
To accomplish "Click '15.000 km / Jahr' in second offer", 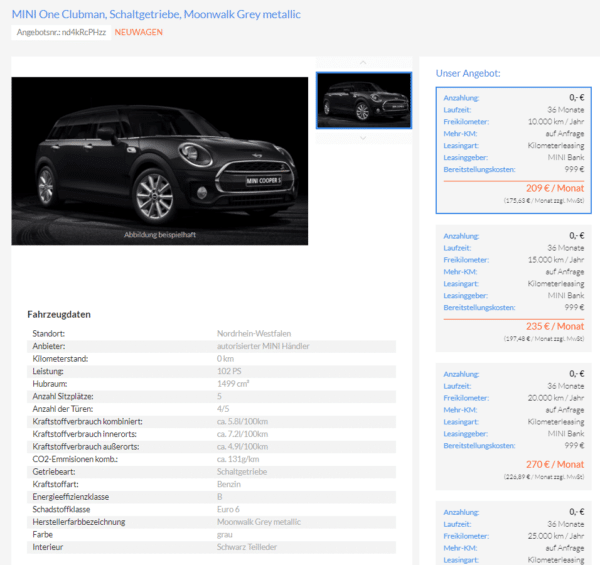I will 556,260.
